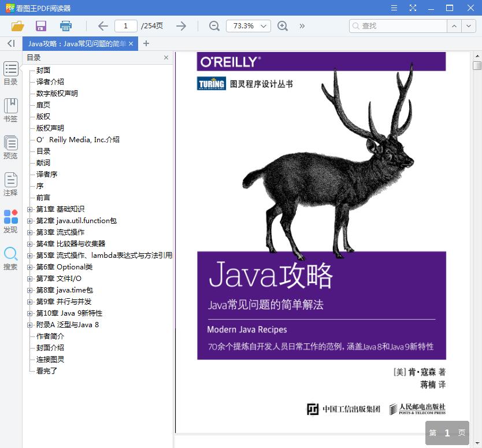
Task: Jump to O'Reilly Media, Inc.介绍 entry
Action: click(78, 139)
